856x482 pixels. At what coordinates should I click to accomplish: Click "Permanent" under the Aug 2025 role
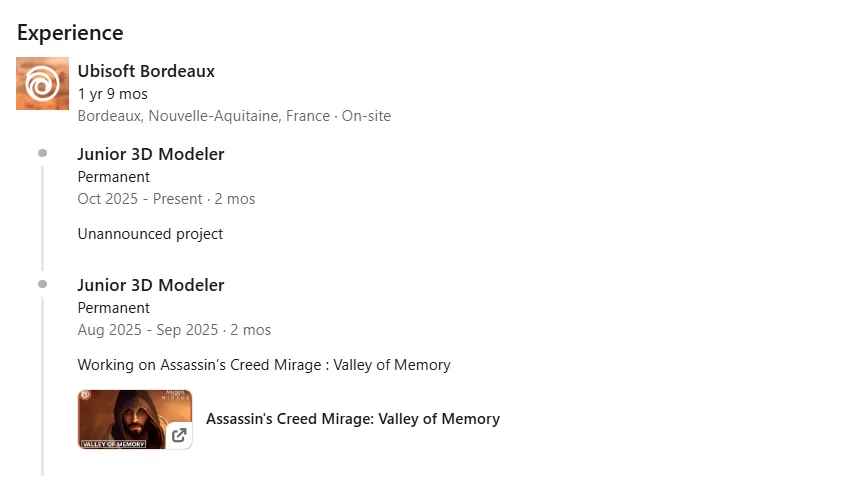click(x=113, y=308)
